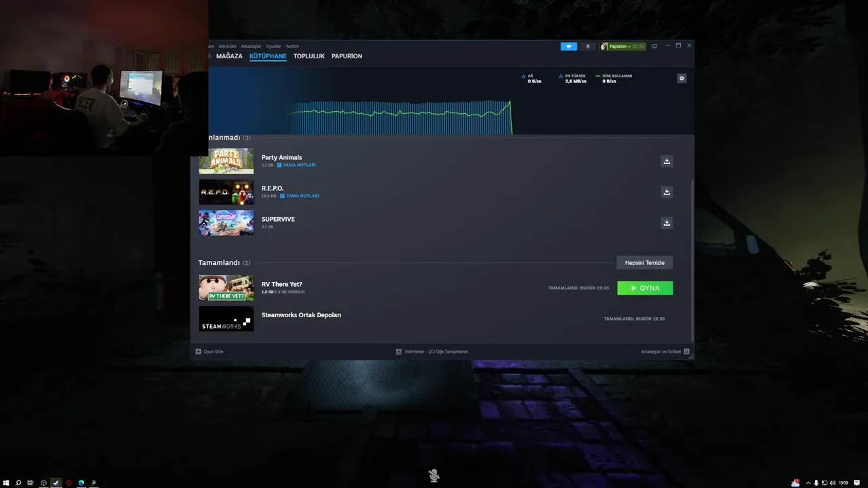Select the KÜTÜPHANE tab

point(268,56)
